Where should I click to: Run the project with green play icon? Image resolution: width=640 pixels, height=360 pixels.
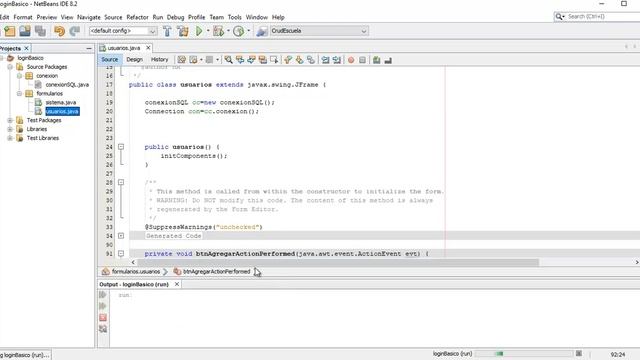(x=199, y=31)
